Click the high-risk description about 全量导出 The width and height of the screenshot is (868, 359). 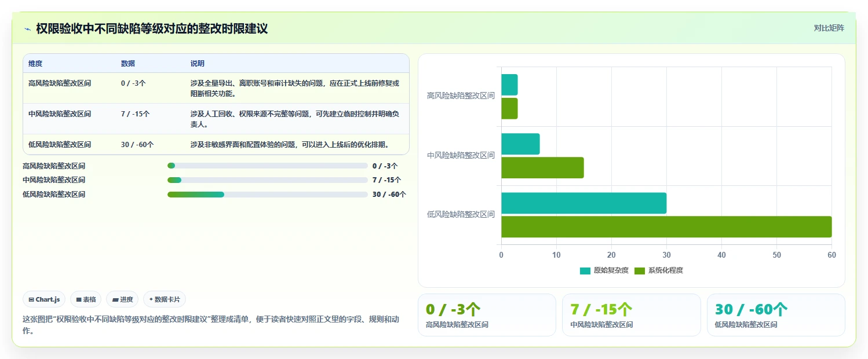coord(295,89)
